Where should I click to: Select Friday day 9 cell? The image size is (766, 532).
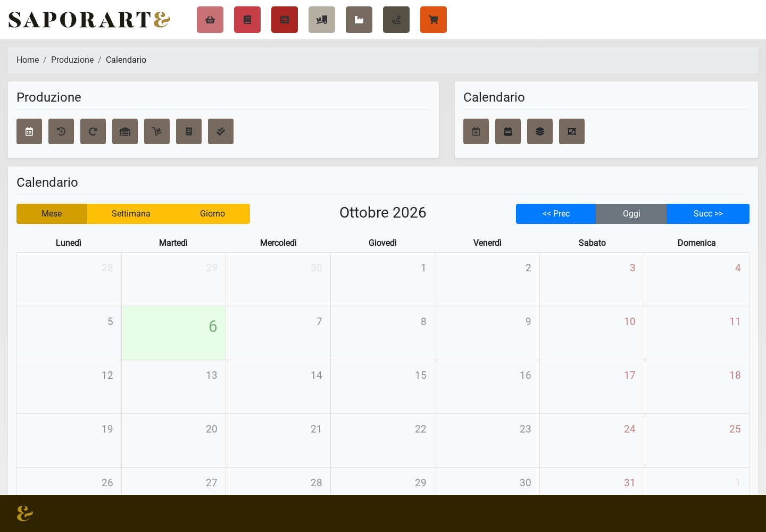(487, 333)
